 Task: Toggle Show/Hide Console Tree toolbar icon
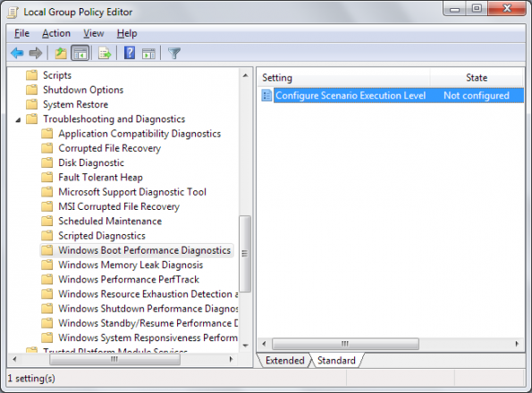coord(80,54)
